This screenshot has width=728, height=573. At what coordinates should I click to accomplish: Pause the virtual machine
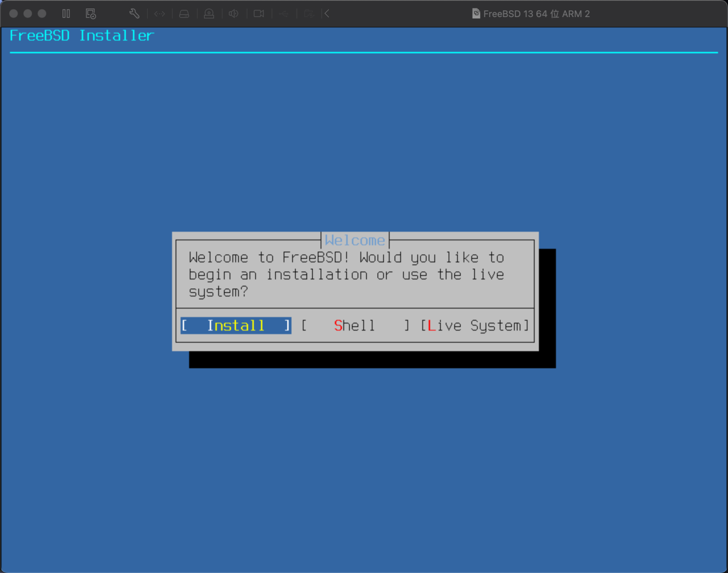coord(66,14)
